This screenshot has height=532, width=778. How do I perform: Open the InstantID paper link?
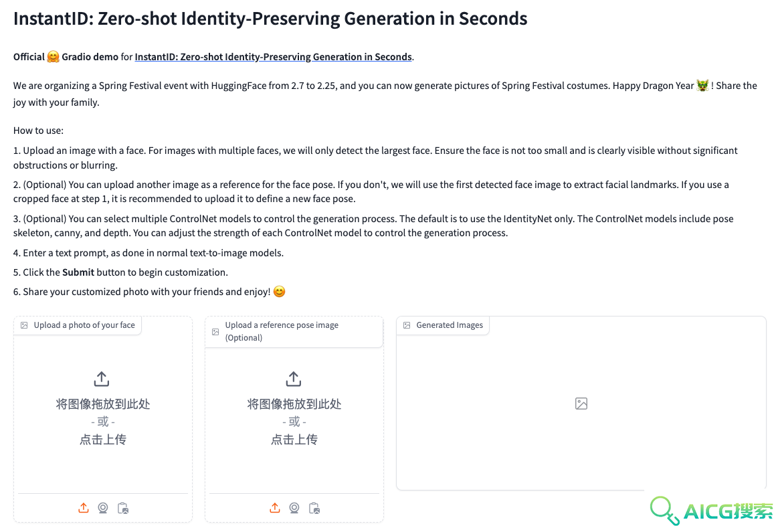tap(274, 57)
